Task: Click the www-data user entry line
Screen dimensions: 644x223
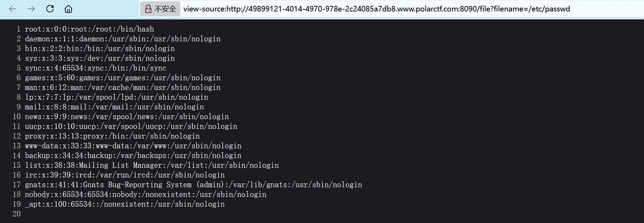Action: [x=133, y=146]
